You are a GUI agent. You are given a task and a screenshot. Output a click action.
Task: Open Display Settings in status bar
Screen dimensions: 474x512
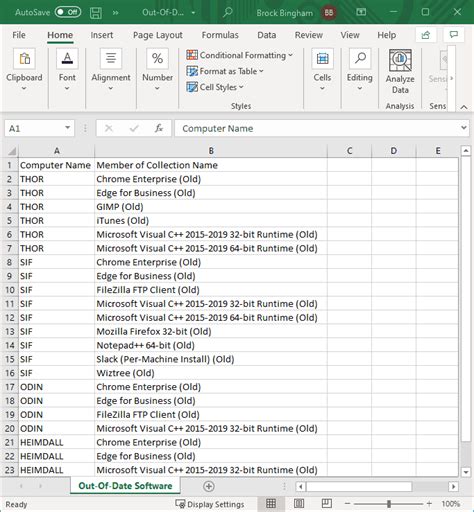(x=210, y=504)
